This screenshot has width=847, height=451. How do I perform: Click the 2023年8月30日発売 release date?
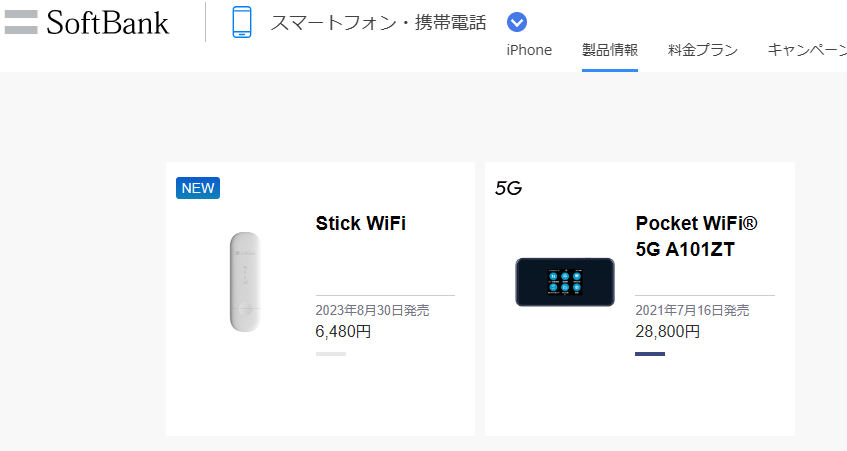coord(372,311)
